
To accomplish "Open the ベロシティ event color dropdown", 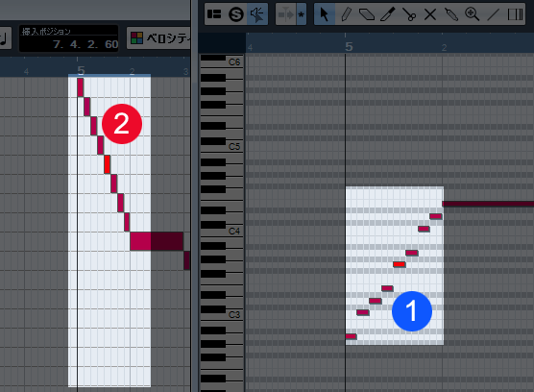I will click(158, 38).
